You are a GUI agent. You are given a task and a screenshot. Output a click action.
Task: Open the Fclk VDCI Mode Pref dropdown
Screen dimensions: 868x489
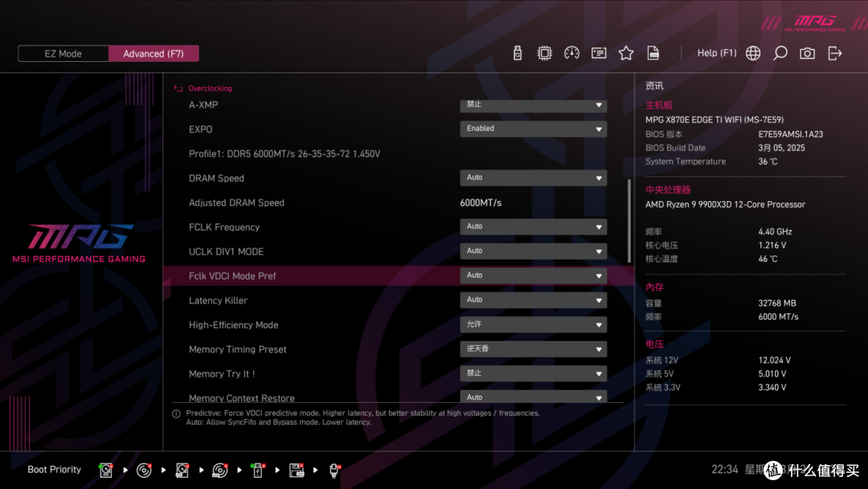pyautogui.click(x=533, y=275)
